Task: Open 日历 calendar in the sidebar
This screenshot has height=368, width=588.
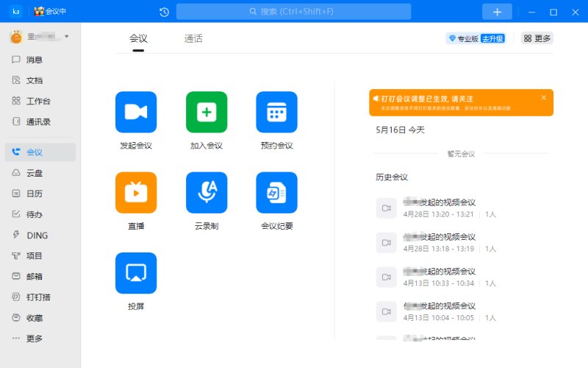Action: pyautogui.click(x=40, y=194)
